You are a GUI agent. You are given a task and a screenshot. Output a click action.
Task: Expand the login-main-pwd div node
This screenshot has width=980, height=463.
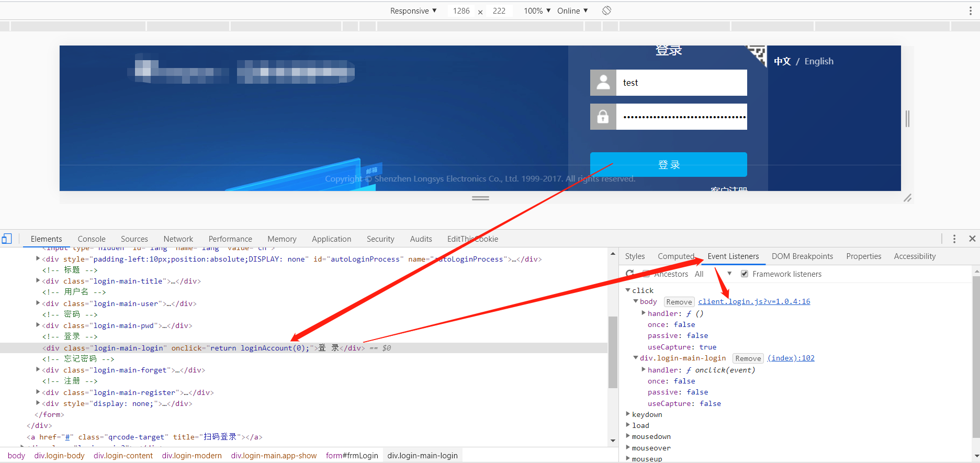tap(38, 325)
